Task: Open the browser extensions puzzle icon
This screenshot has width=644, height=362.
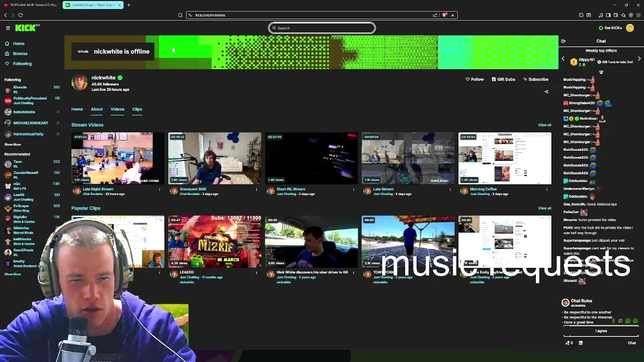Action: click(581, 15)
